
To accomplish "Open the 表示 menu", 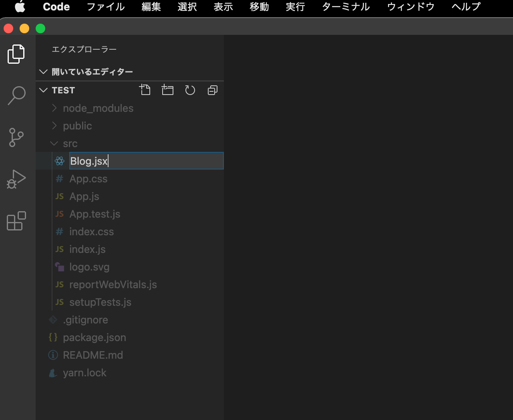I will tap(223, 7).
